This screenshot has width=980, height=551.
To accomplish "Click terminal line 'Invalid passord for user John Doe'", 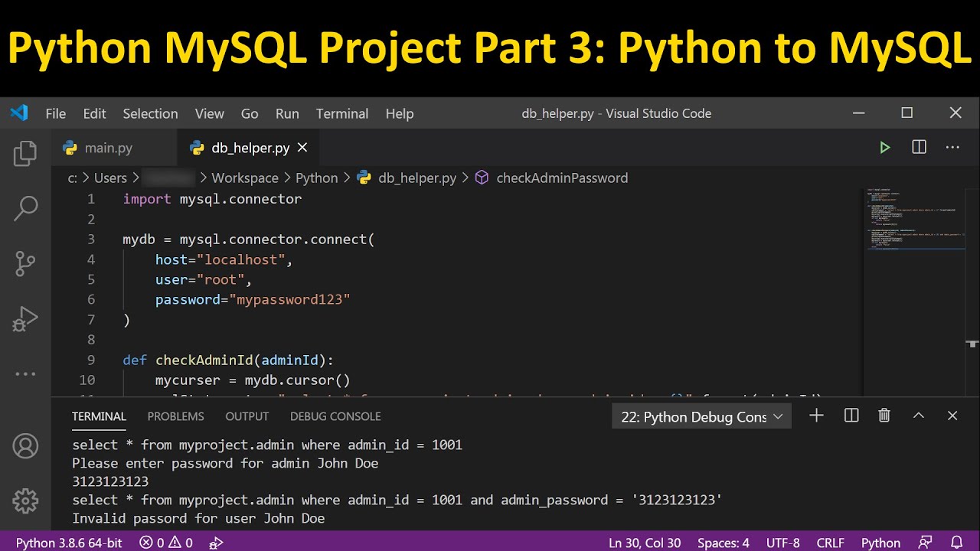I will pyautogui.click(x=198, y=518).
